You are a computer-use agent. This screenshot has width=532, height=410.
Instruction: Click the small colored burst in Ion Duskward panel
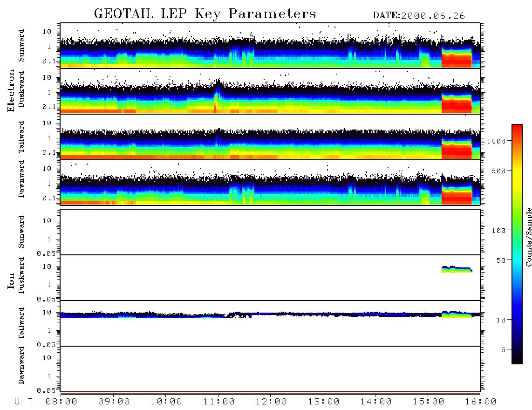click(x=457, y=269)
